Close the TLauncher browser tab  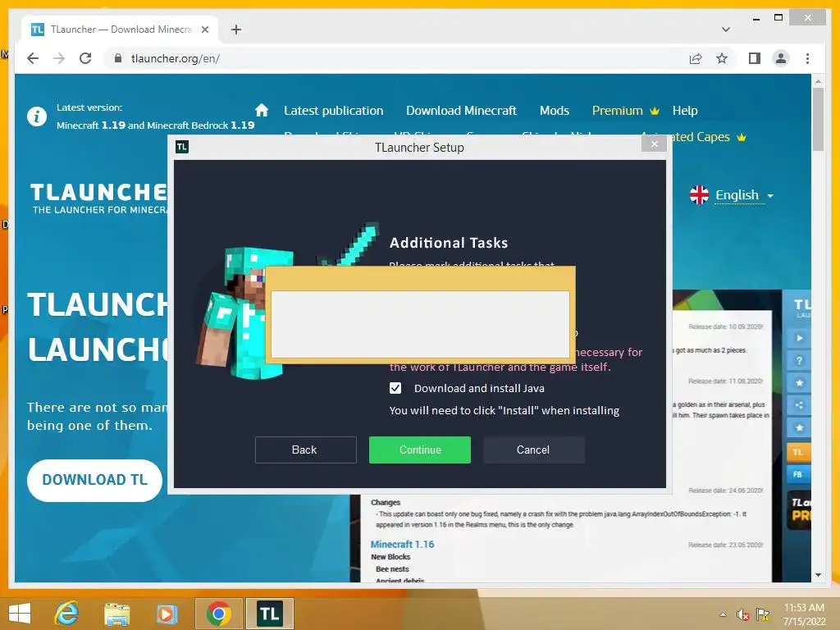pyautogui.click(x=204, y=30)
